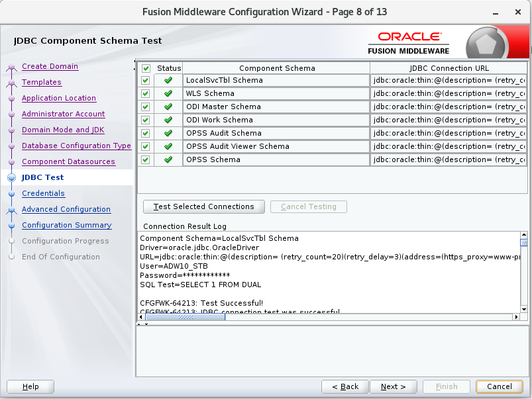Select the current JDBC Test step
This screenshot has width=532, height=399.
[42, 177]
